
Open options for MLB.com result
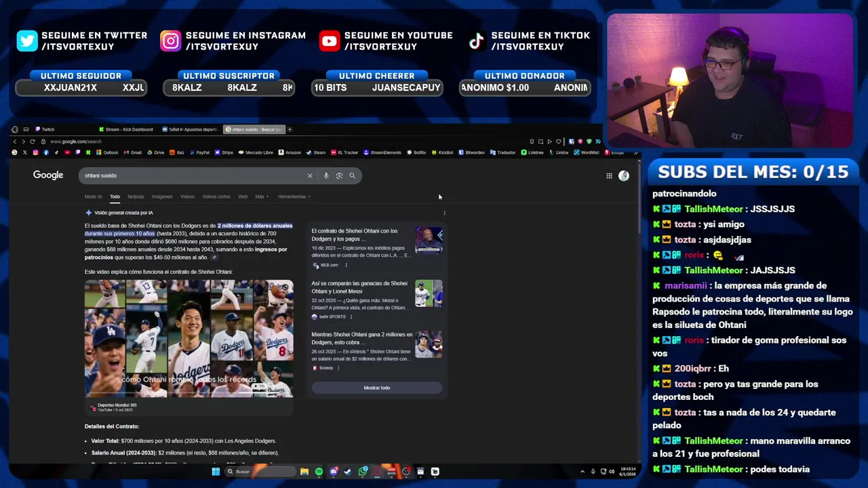tap(346, 265)
